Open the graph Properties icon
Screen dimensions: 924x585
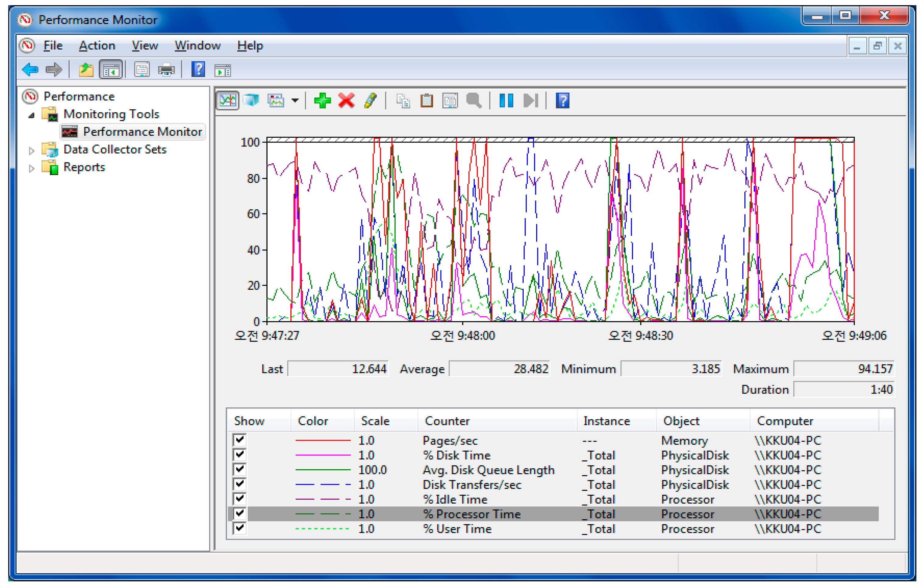point(450,101)
